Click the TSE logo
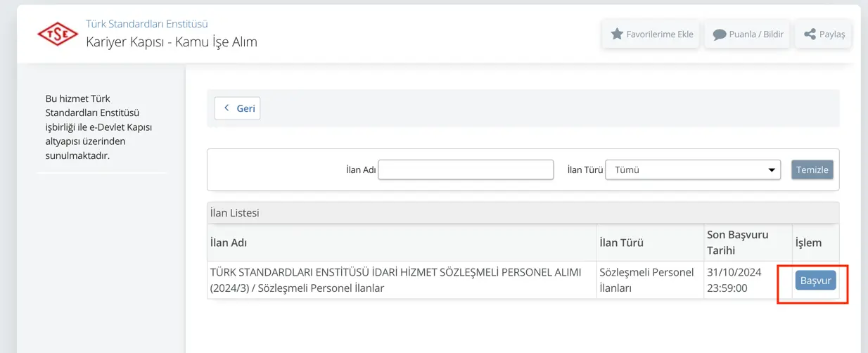 click(58, 34)
